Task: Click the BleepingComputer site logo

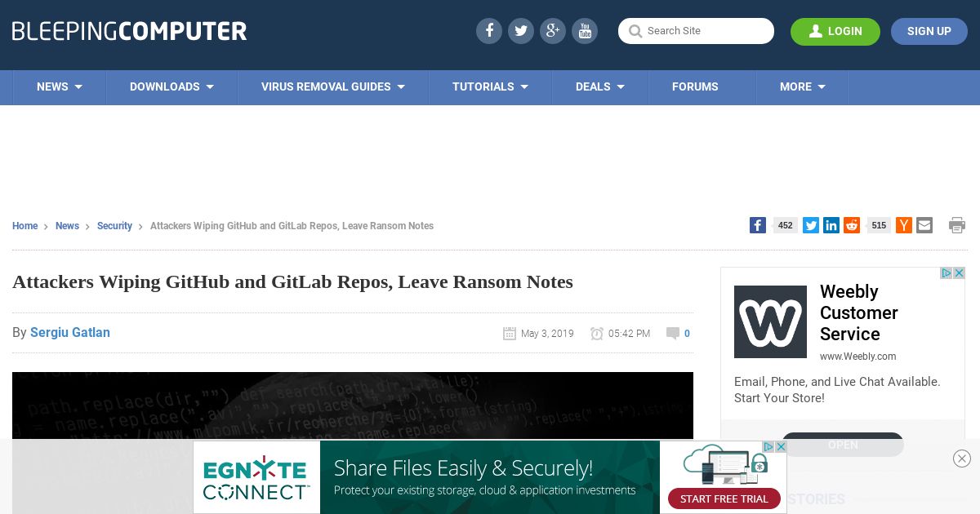Action: (x=129, y=32)
